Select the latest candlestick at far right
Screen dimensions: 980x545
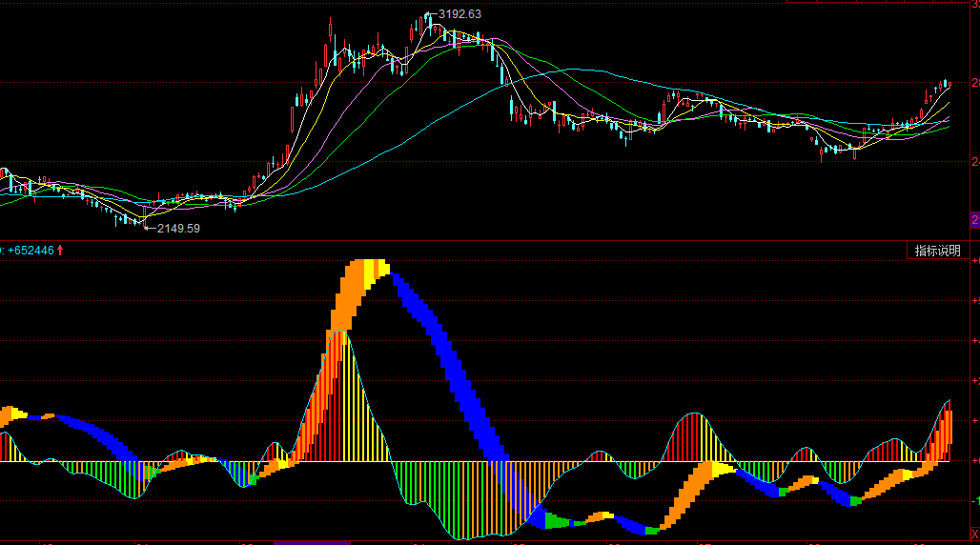(x=948, y=85)
